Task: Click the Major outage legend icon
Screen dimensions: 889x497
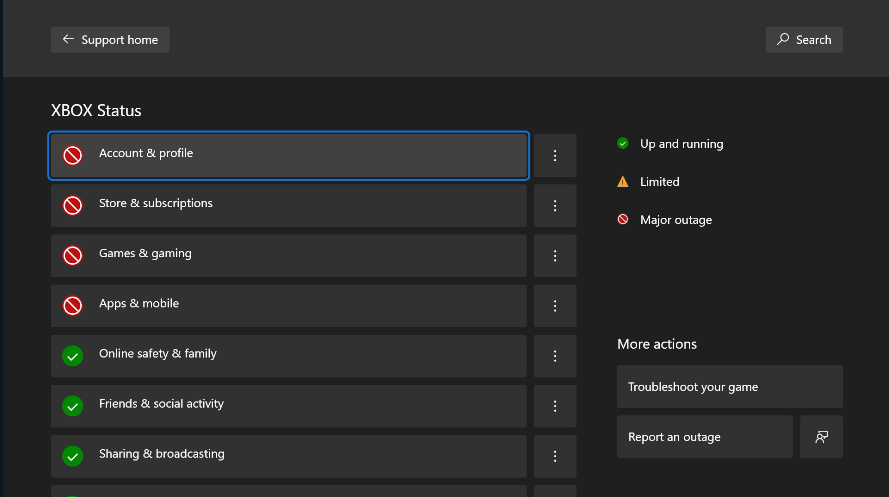Action: click(623, 219)
